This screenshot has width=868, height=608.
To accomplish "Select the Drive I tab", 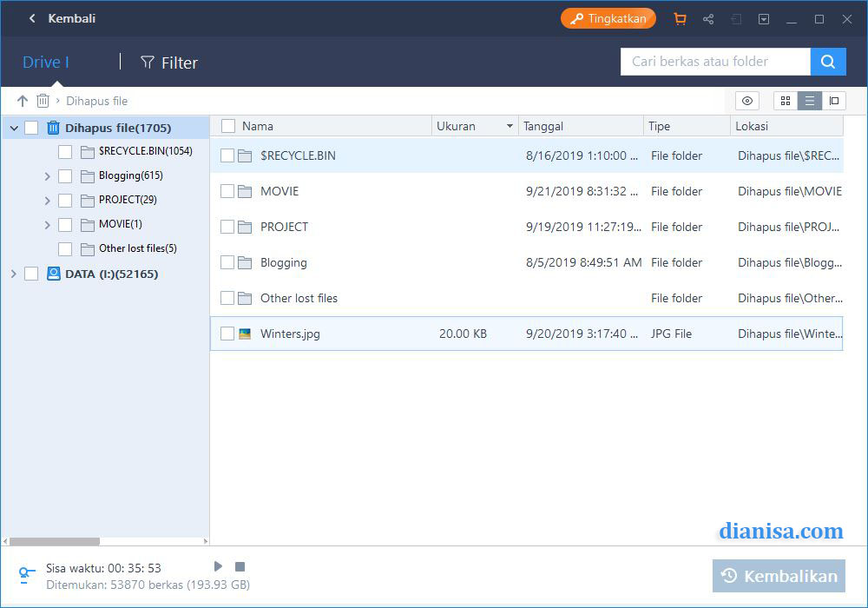I will (x=46, y=63).
